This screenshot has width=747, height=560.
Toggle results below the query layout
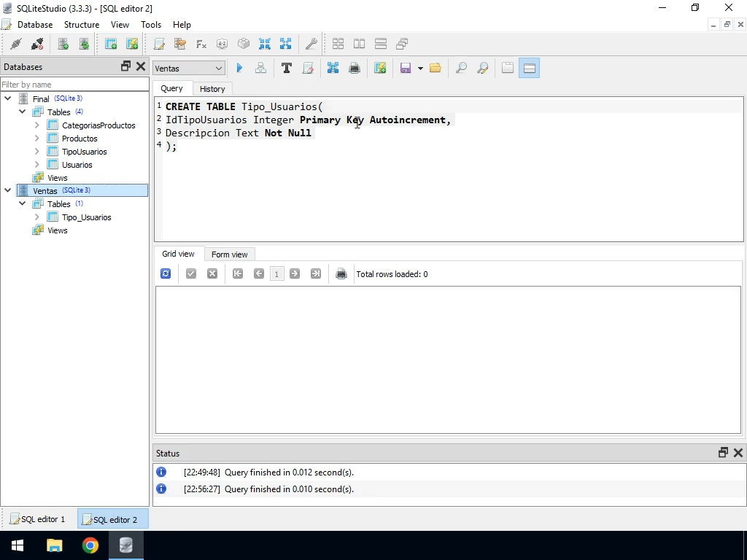pyautogui.click(x=530, y=68)
